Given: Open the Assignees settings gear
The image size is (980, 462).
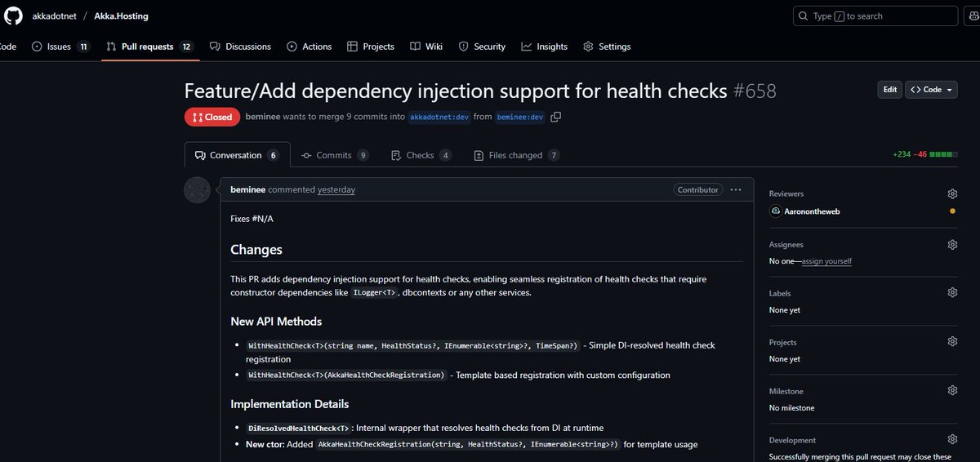Looking at the screenshot, I should [952, 244].
